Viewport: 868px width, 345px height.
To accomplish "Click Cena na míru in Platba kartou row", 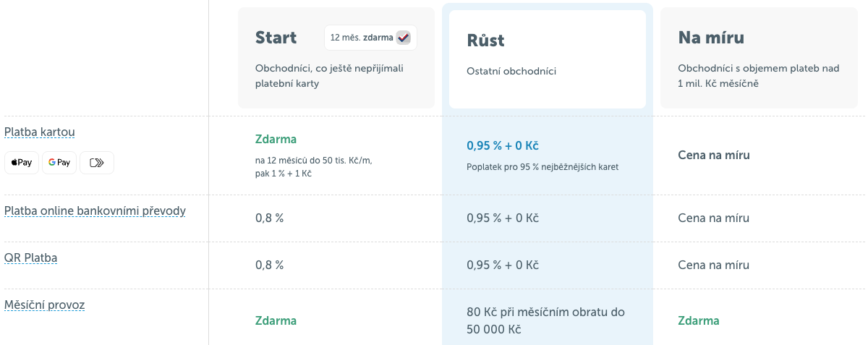I will pyautogui.click(x=713, y=155).
